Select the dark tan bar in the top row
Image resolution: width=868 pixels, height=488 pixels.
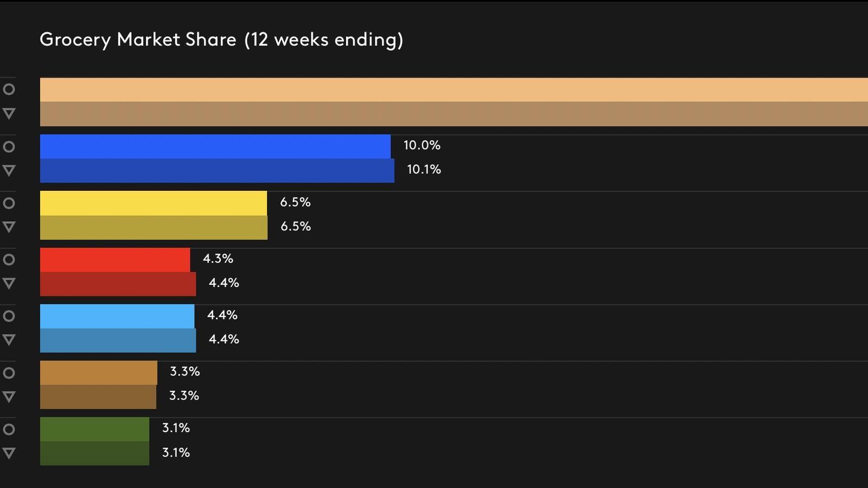(454, 114)
